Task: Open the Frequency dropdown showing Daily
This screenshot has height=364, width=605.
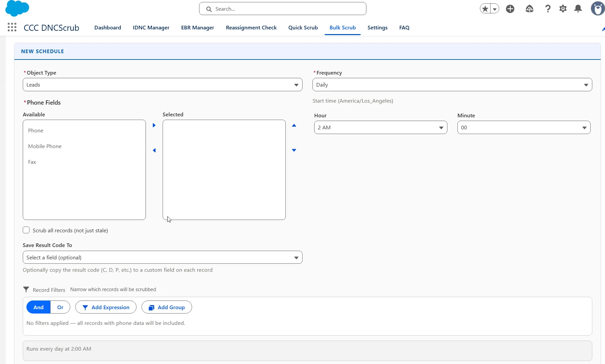Action: point(452,85)
